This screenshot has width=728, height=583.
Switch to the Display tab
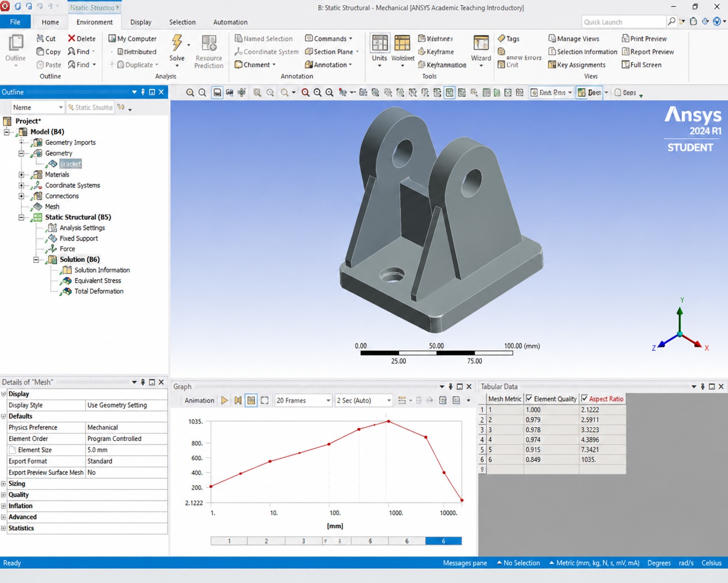click(141, 22)
